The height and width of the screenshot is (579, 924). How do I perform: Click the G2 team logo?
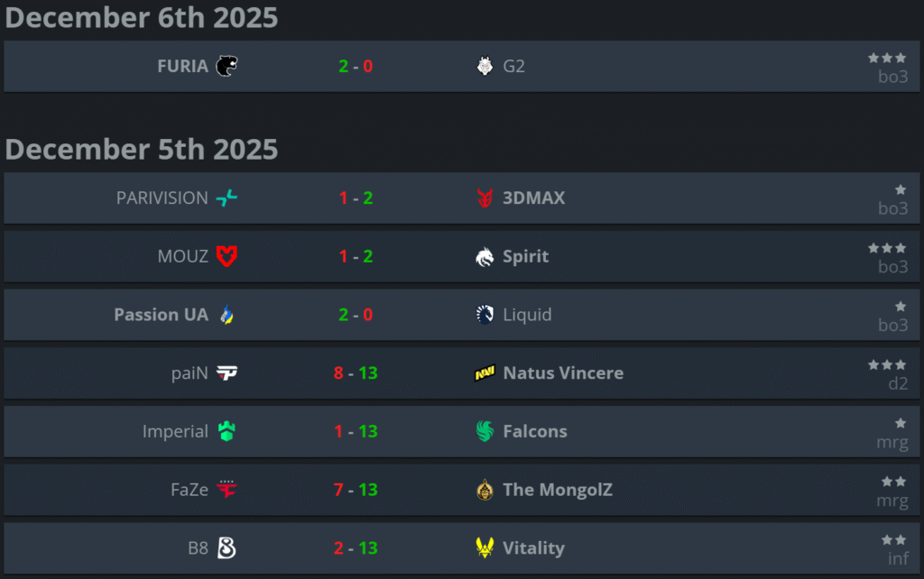(x=485, y=66)
